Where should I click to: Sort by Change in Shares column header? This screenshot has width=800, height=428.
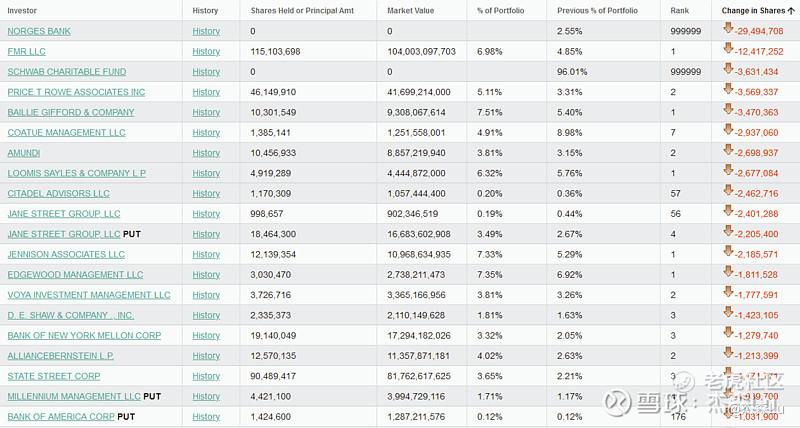758,10
